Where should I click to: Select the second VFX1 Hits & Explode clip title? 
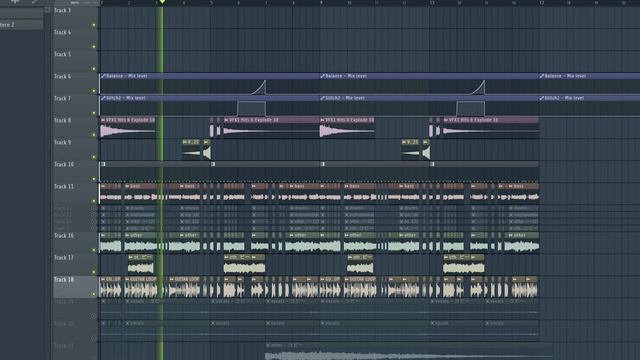tap(253, 120)
